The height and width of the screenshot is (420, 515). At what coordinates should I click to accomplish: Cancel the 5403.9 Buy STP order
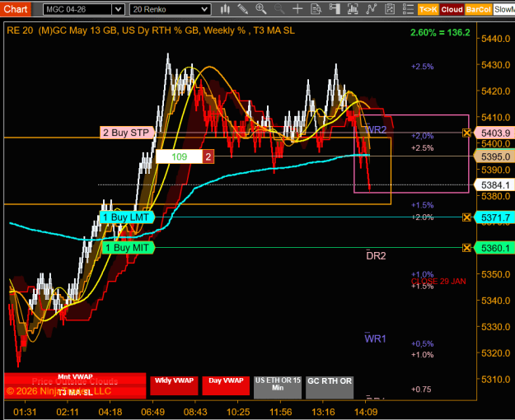(466, 133)
